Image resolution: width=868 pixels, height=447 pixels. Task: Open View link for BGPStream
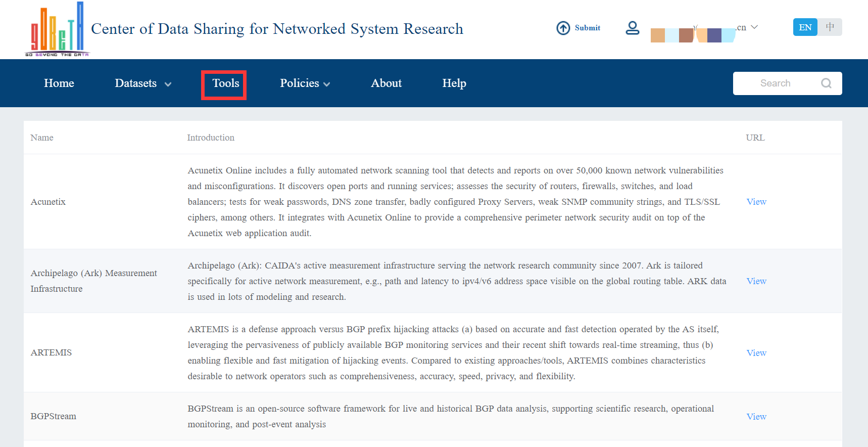756,417
